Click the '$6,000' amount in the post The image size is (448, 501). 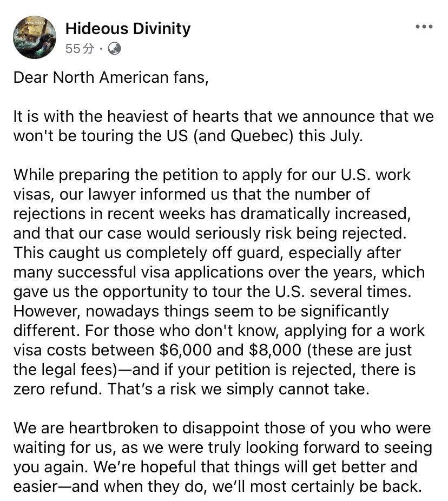(186, 350)
